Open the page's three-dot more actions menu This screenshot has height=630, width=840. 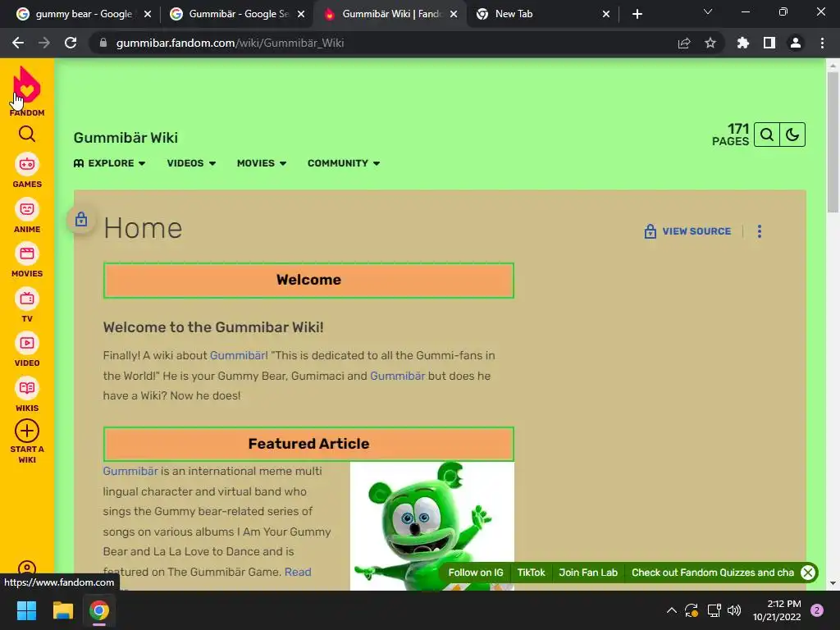tap(759, 231)
